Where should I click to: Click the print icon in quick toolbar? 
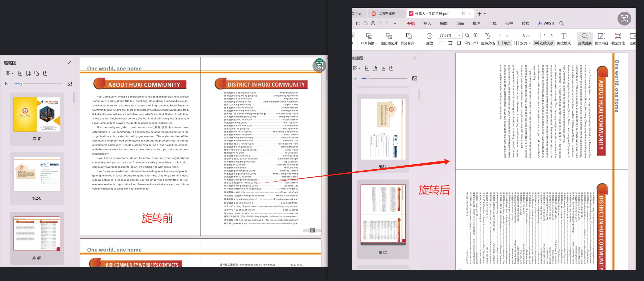click(373, 23)
